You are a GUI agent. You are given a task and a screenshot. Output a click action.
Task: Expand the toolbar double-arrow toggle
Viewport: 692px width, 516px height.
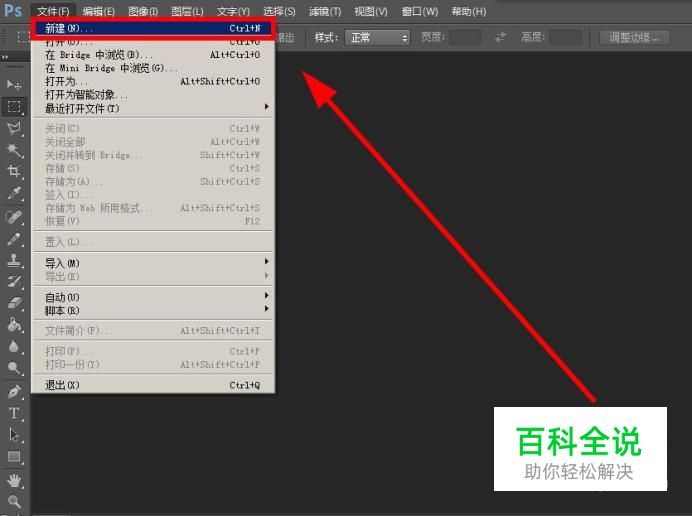(5, 56)
